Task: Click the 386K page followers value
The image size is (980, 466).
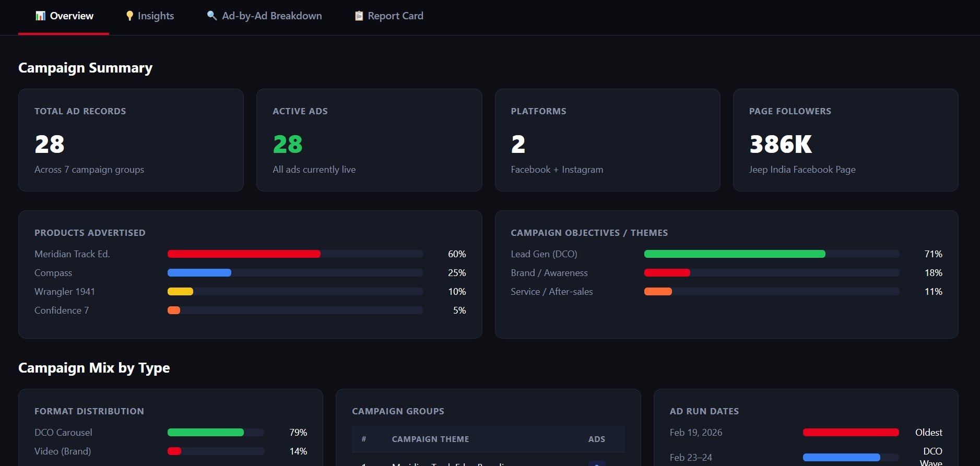Action: pyautogui.click(x=781, y=145)
